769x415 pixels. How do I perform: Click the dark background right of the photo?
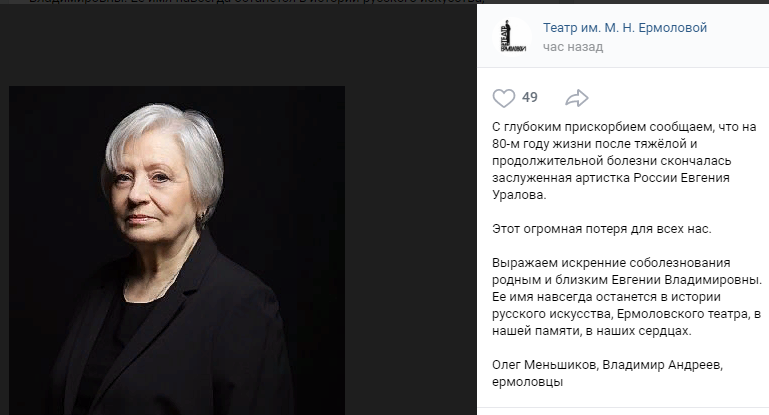[410, 250]
